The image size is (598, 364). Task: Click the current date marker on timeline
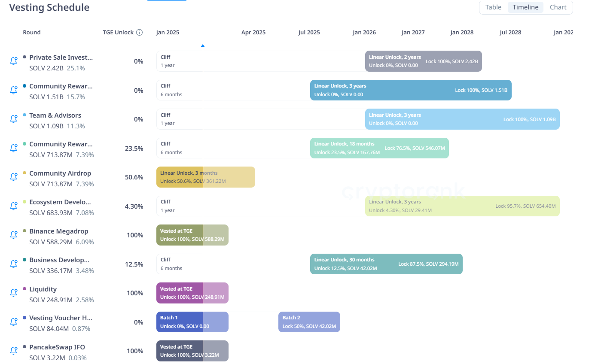[203, 45]
